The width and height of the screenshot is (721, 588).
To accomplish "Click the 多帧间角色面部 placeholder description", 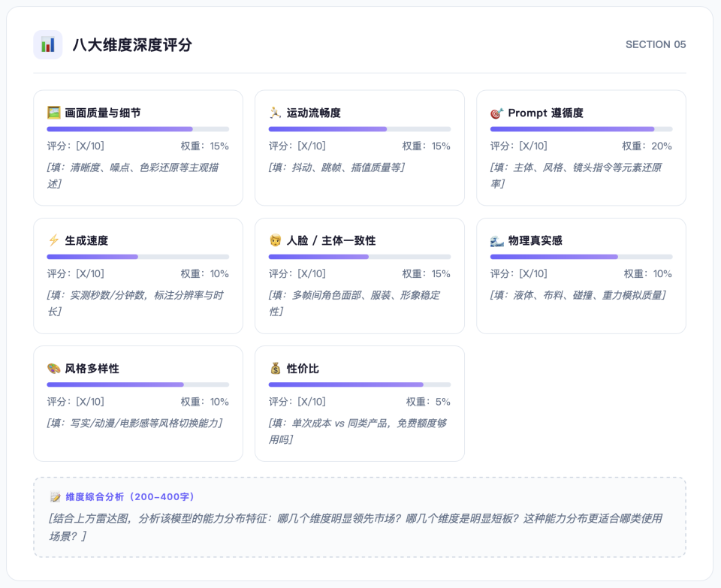I will click(x=354, y=303).
